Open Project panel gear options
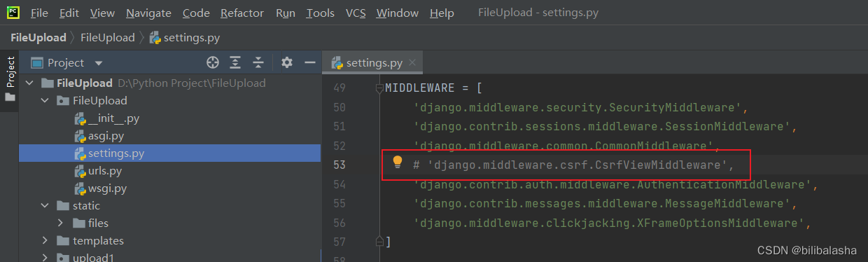 pyautogui.click(x=286, y=63)
